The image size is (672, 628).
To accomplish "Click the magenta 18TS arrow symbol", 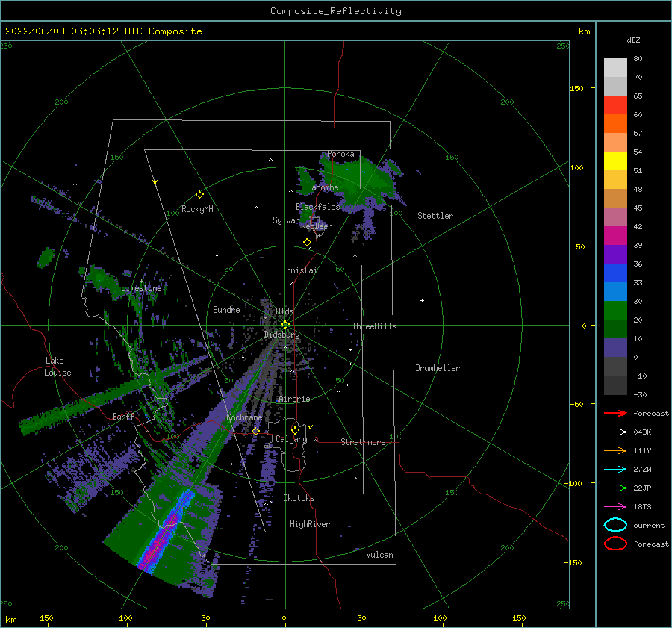I will pyautogui.click(x=615, y=507).
